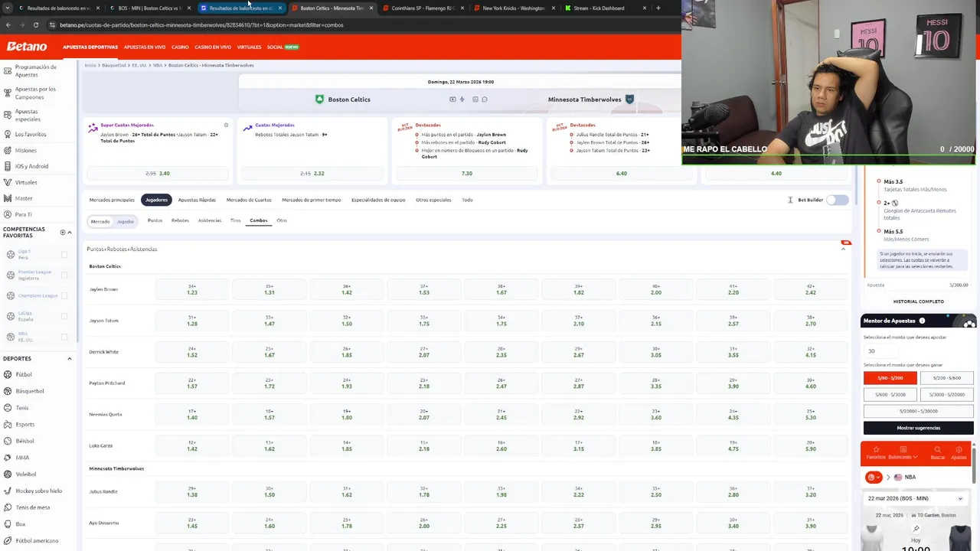Select Tenis sport icon
This screenshot has height=551, width=980.
pyautogui.click(x=8, y=408)
